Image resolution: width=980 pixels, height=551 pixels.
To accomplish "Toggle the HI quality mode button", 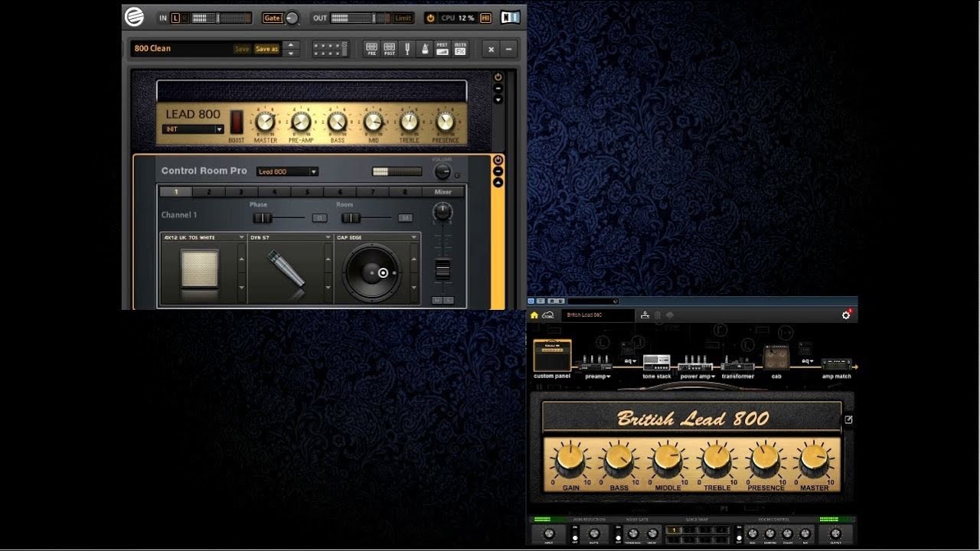I will [485, 18].
